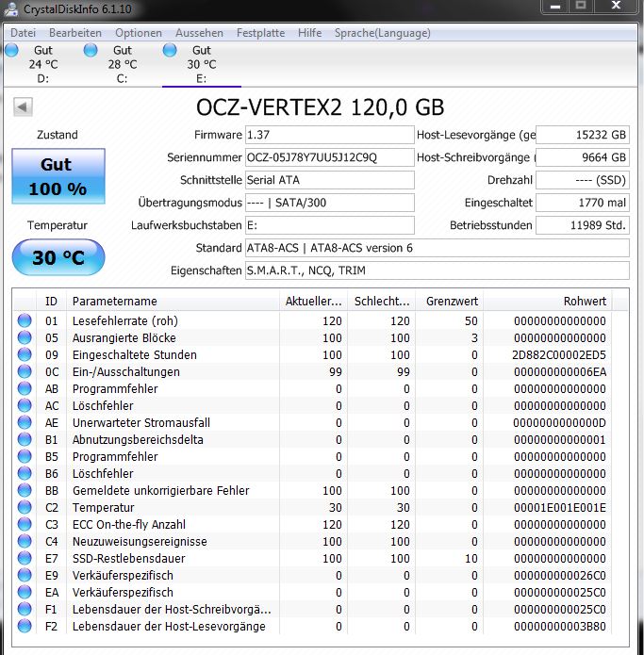Click the 30 °C temperature button
644x655 pixels.
(x=58, y=257)
